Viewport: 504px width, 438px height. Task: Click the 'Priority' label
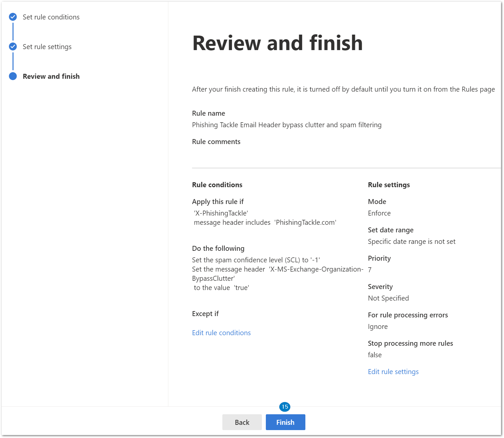(x=379, y=258)
